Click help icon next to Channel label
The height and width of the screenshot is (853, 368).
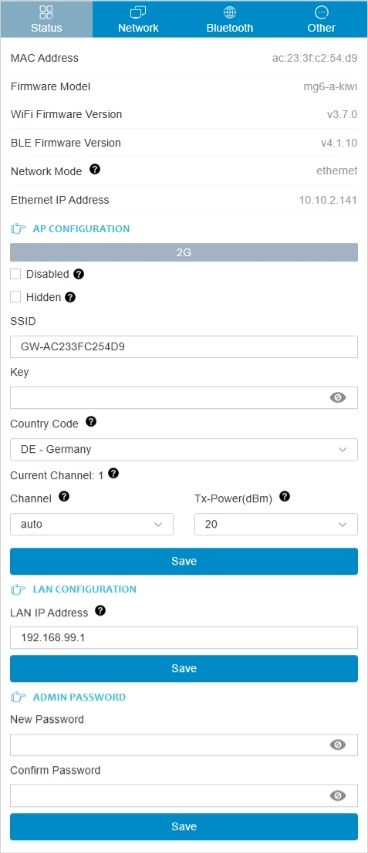(x=64, y=496)
